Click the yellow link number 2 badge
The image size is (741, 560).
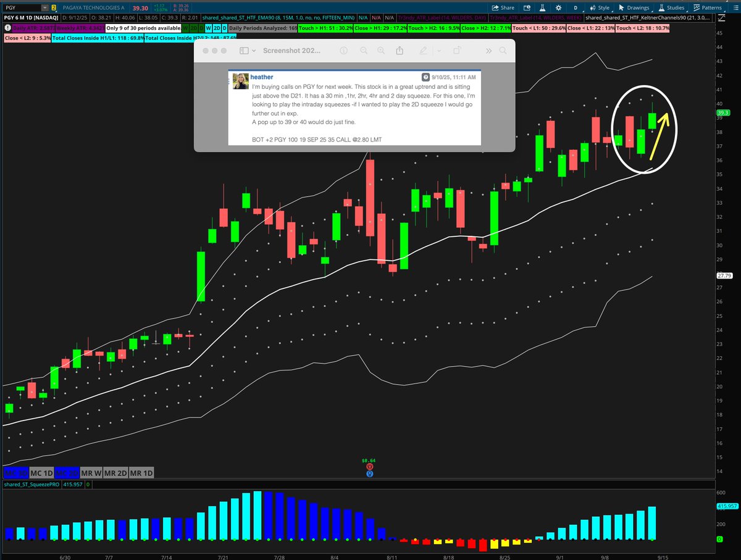[x=54, y=7]
